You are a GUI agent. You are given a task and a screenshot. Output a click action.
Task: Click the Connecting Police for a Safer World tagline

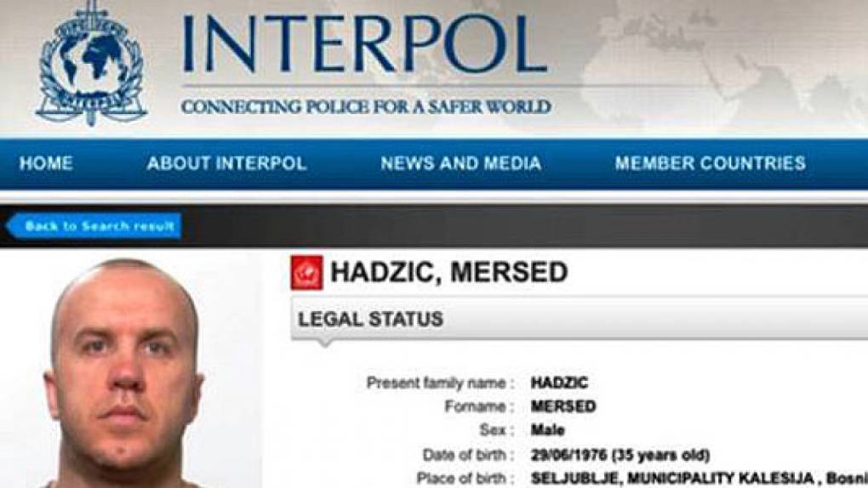click(366, 106)
